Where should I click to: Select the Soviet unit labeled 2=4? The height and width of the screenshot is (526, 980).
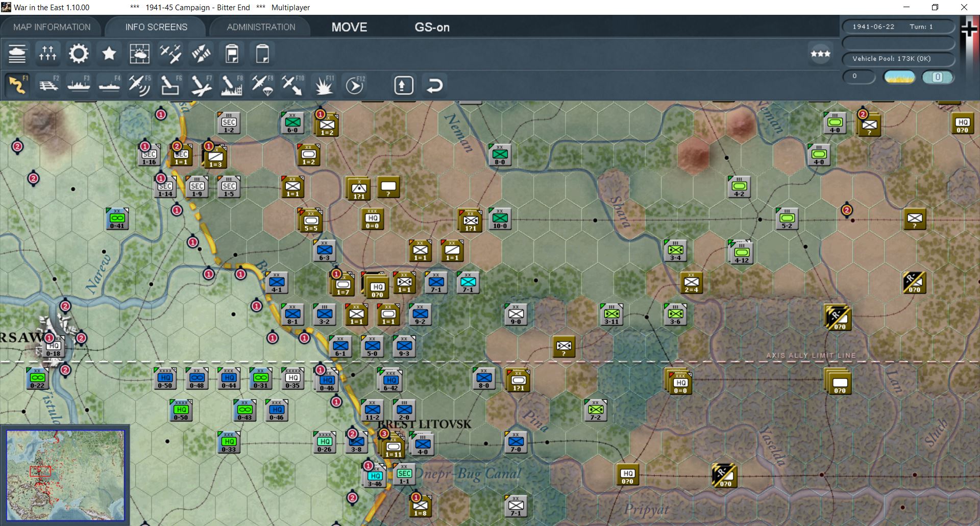[691, 282]
